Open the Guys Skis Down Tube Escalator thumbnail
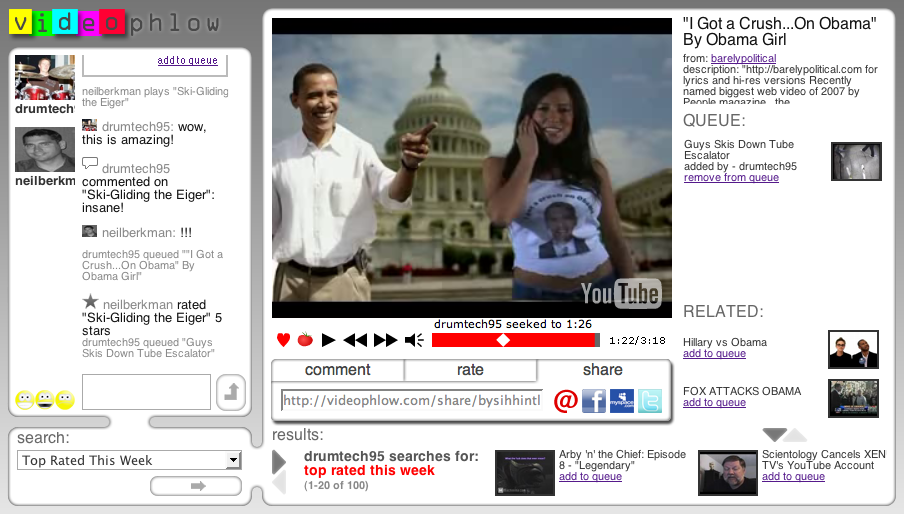The image size is (904, 514). (x=856, y=161)
